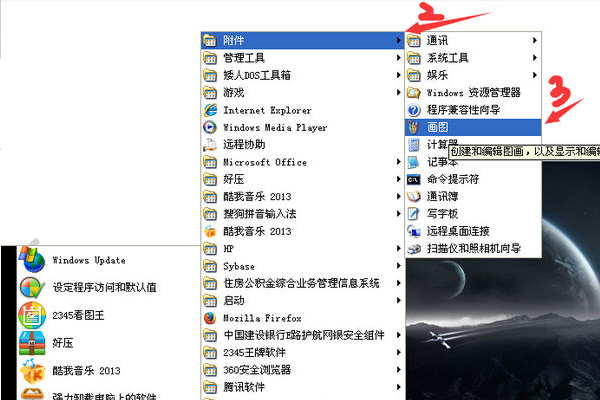Click the 系统工具 folder icon

(413, 58)
